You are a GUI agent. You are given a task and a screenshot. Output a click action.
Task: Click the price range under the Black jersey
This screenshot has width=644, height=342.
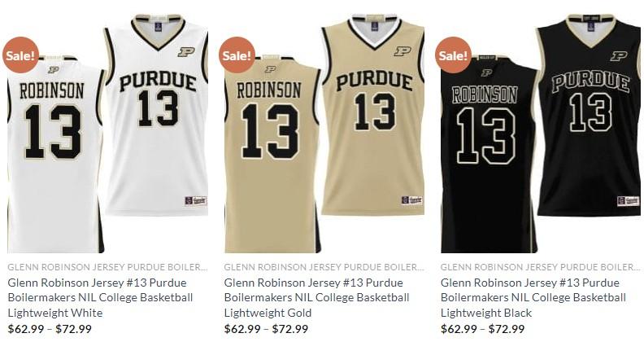(x=482, y=329)
